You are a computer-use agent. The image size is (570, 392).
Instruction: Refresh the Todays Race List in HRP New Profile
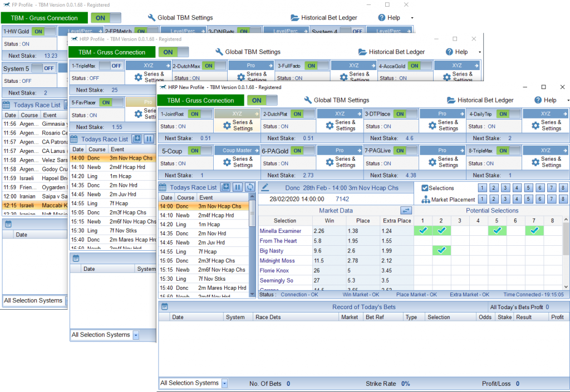click(x=250, y=187)
